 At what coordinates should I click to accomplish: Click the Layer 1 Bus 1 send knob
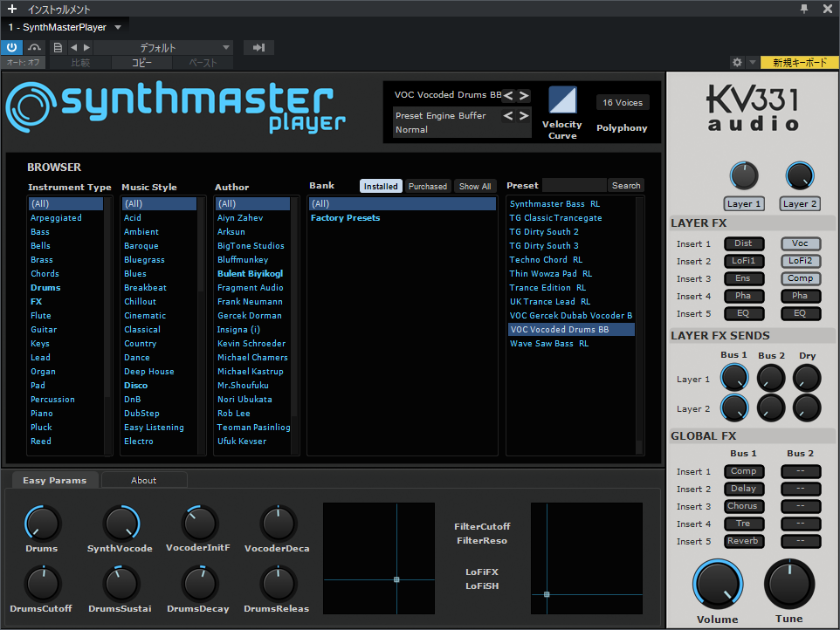click(x=734, y=378)
